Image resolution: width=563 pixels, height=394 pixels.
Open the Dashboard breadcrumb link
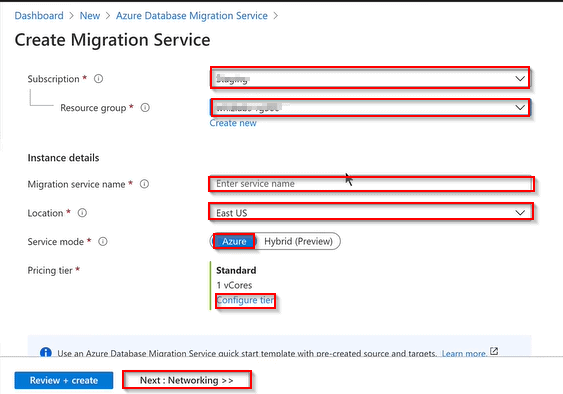click(x=39, y=16)
